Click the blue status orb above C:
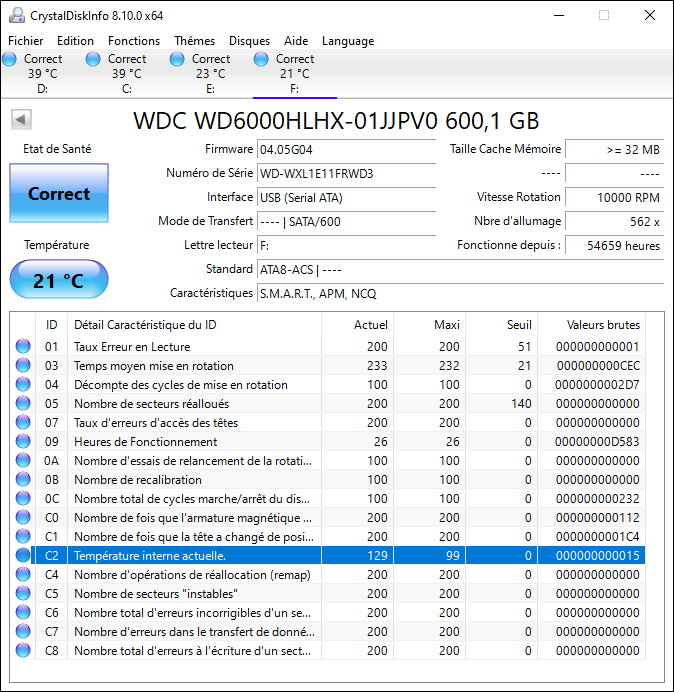The height and width of the screenshot is (692, 674). point(93,59)
